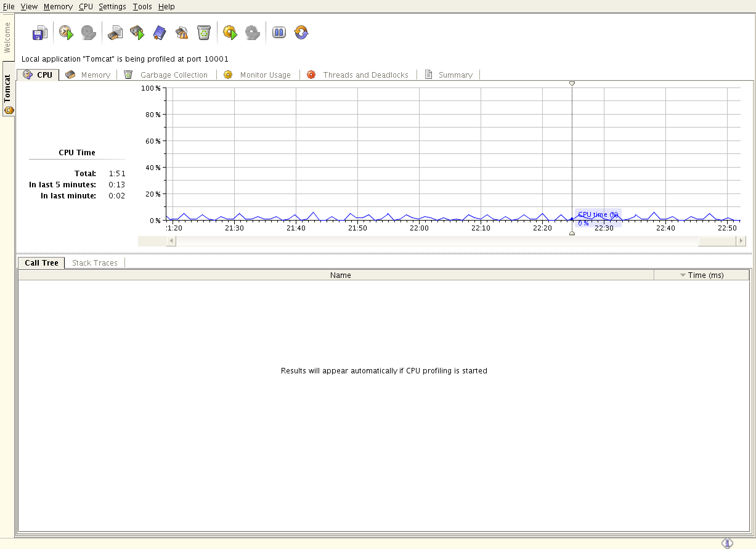The image size is (756, 549).
Task: Start CPU profiling with the clock-play icon
Action: coord(66,33)
